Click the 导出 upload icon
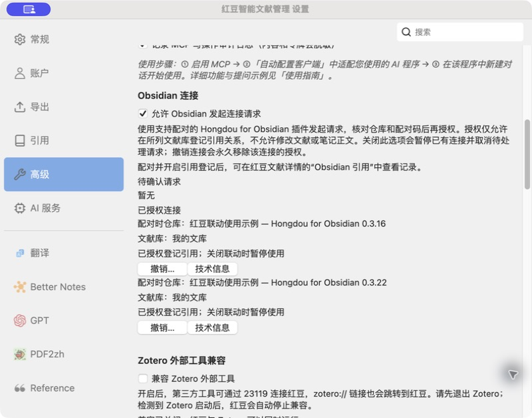The height and width of the screenshot is (418, 532). coord(20,107)
